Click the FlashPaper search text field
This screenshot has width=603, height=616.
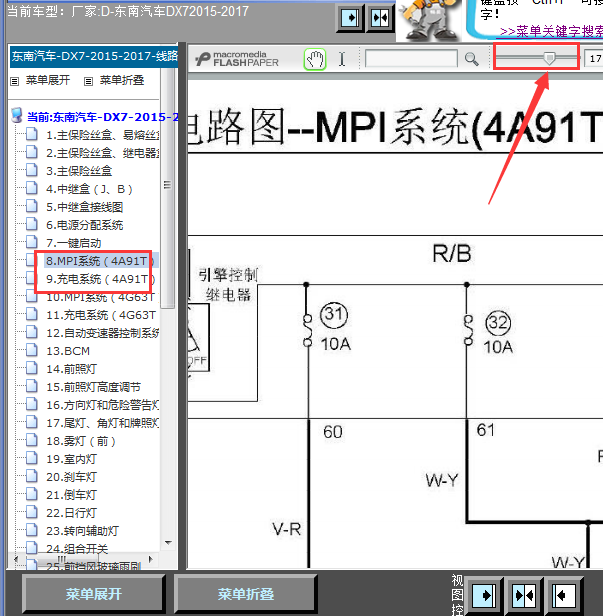(x=411, y=59)
